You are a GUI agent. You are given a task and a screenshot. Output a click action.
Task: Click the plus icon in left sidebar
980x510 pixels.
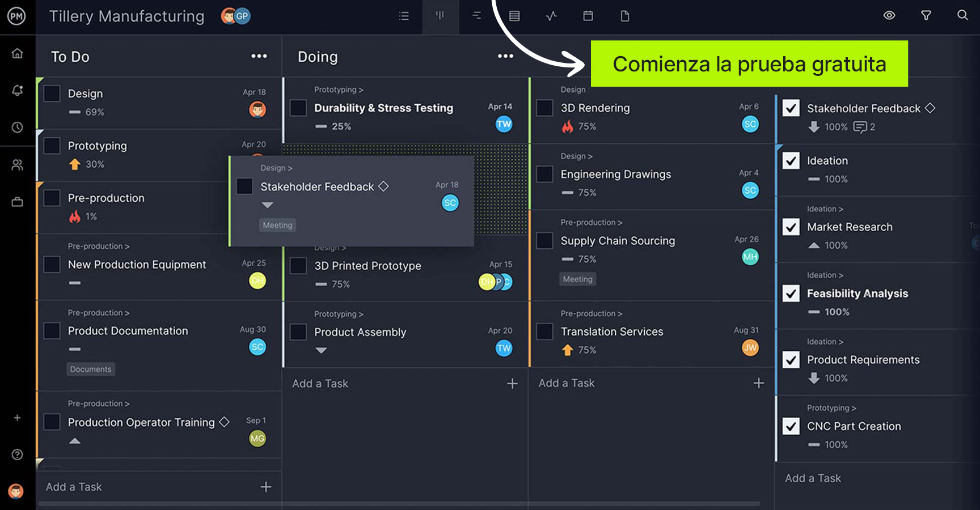point(18,418)
